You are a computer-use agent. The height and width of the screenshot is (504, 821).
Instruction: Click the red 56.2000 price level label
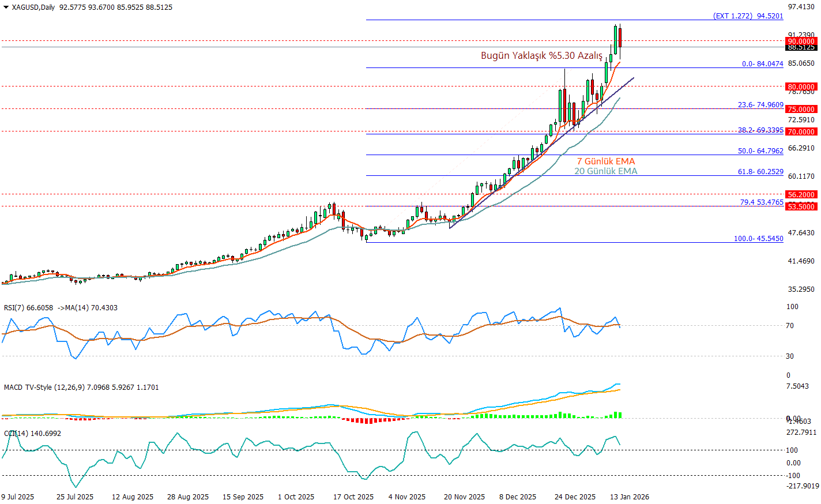point(801,194)
